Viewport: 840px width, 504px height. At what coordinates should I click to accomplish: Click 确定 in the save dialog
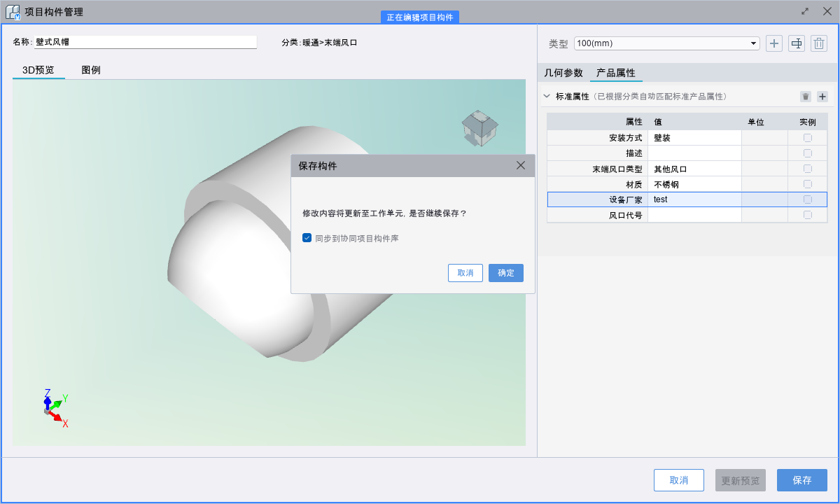pyautogui.click(x=506, y=273)
